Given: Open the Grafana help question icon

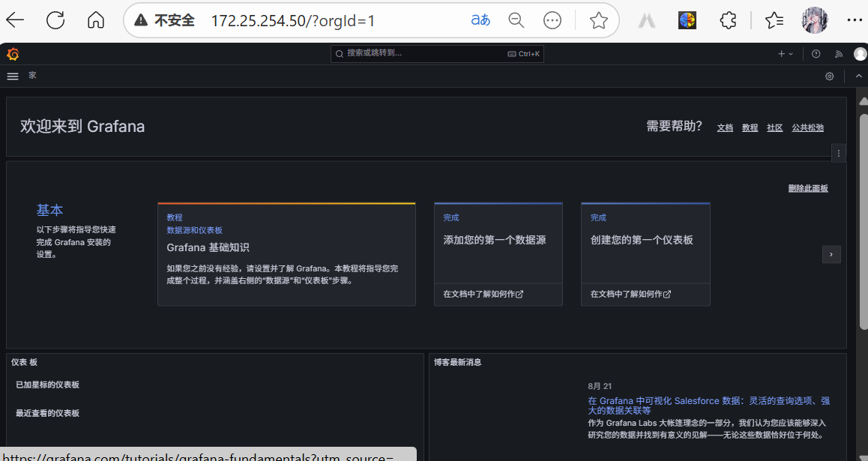Looking at the screenshot, I should tap(816, 54).
